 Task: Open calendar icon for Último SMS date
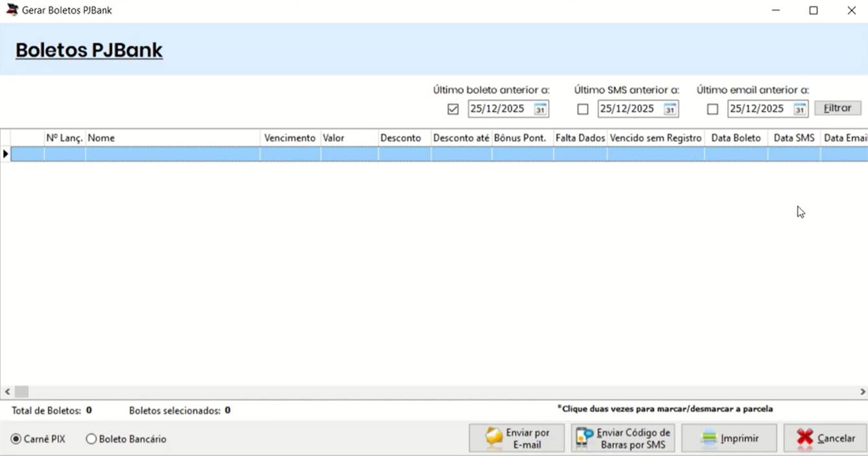[670, 109]
